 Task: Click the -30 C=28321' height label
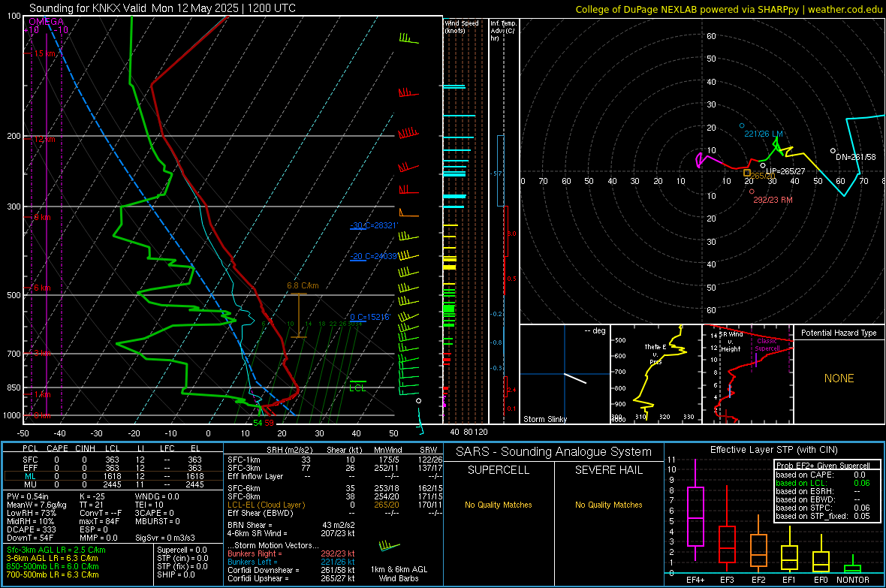coord(373,225)
